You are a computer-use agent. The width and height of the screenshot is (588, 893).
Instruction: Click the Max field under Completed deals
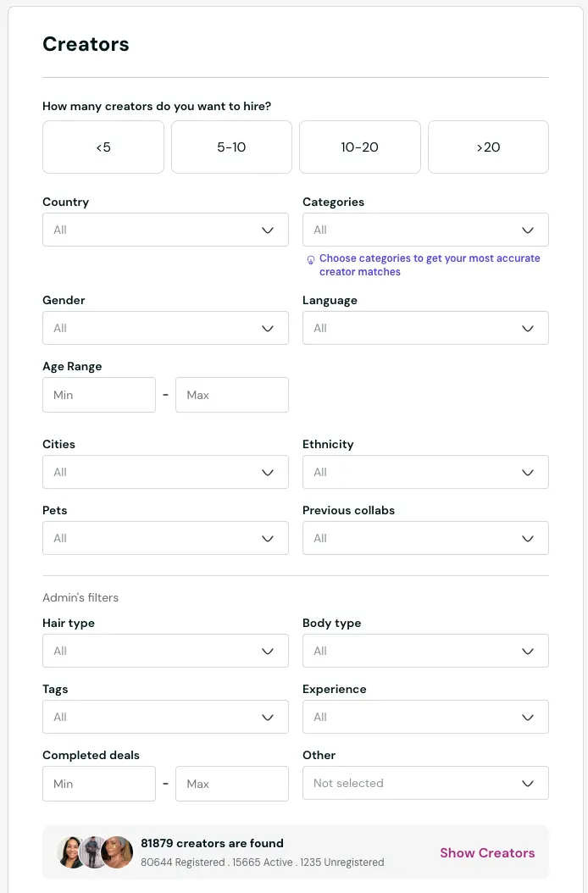click(231, 784)
